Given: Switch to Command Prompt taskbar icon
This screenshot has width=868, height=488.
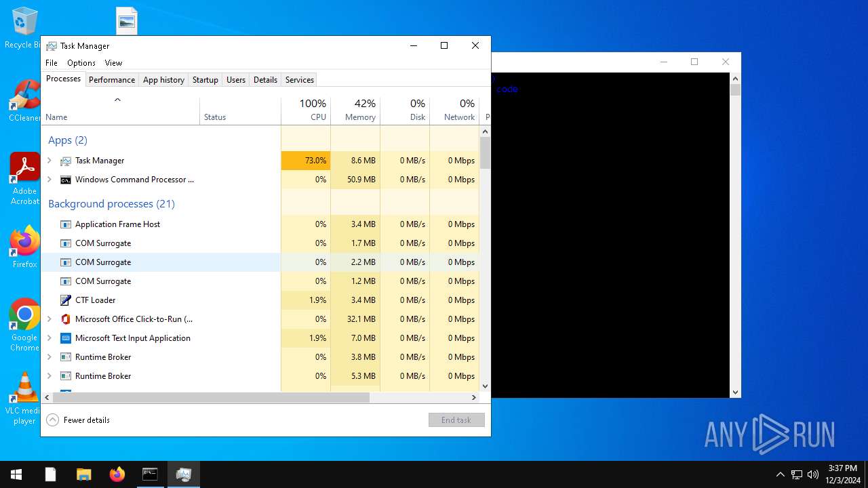Looking at the screenshot, I should [x=150, y=474].
